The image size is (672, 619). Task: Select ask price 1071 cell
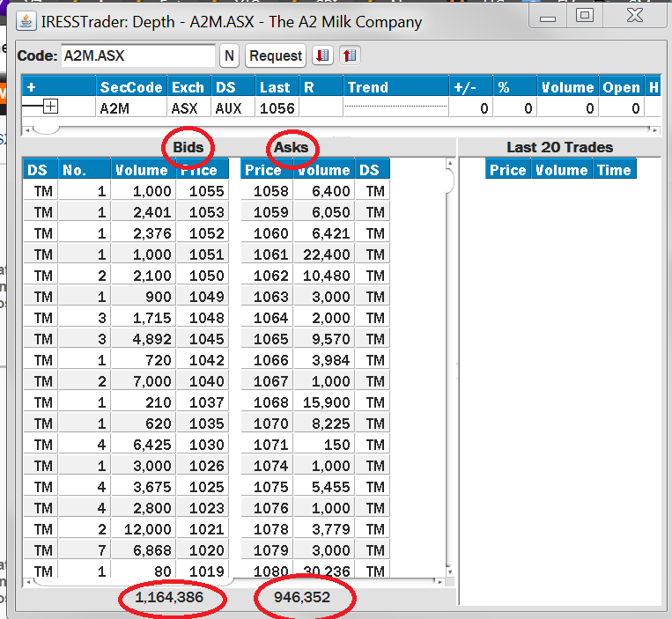pos(267,445)
